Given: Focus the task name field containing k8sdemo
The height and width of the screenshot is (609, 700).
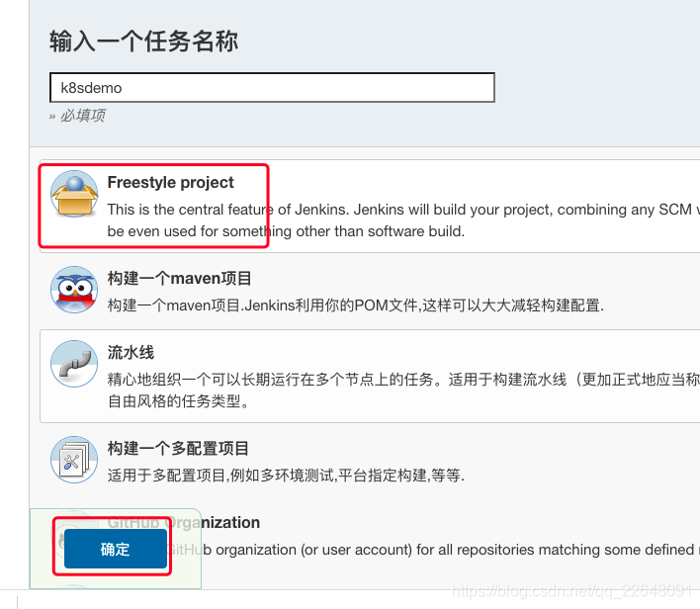Looking at the screenshot, I should coord(272,88).
